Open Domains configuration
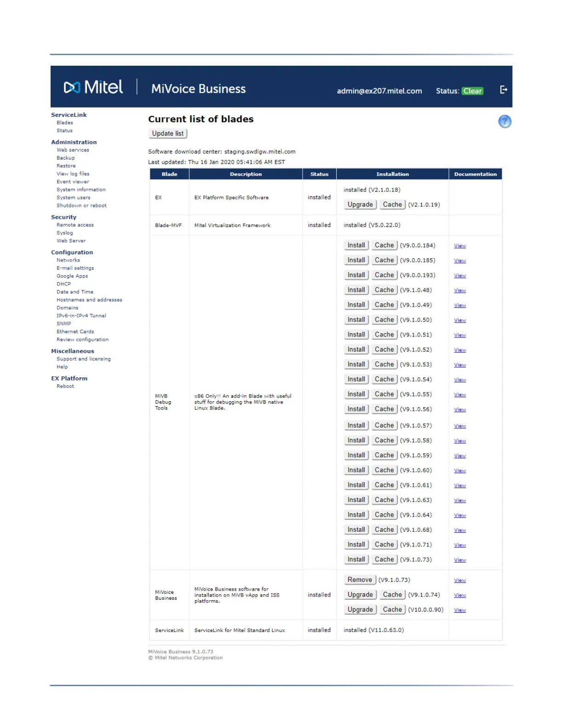The width and height of the screenshot is (563, 728). coord(67,308)
